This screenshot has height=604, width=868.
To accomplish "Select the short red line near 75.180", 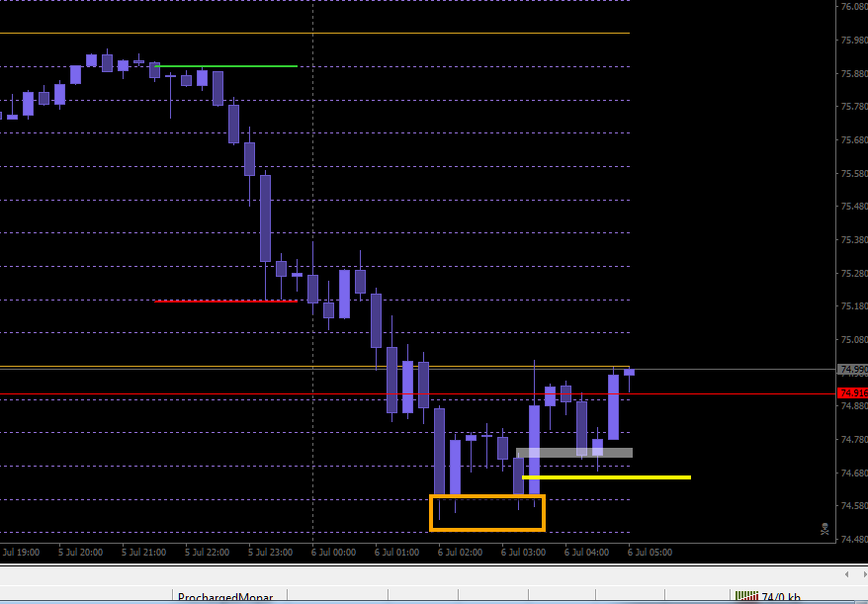I will pos(225,302).
